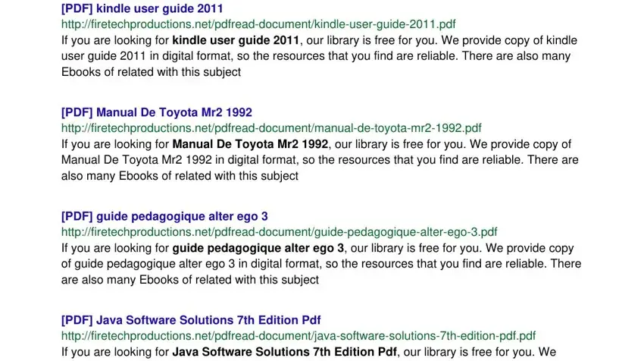Viewport: 644px width, 361px height.
Task: Open the '[PDF] Manual De Toyota Mr2 1992' title
Action: 157,112
